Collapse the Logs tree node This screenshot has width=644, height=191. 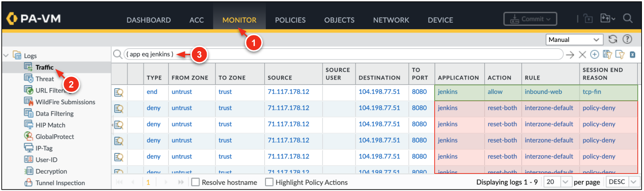[6, 55]
